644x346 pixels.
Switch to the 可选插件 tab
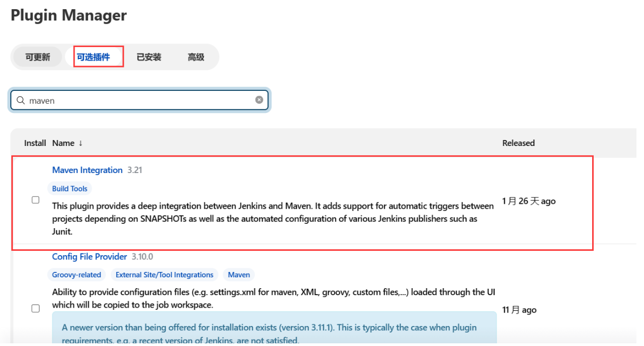coord(93,57)
